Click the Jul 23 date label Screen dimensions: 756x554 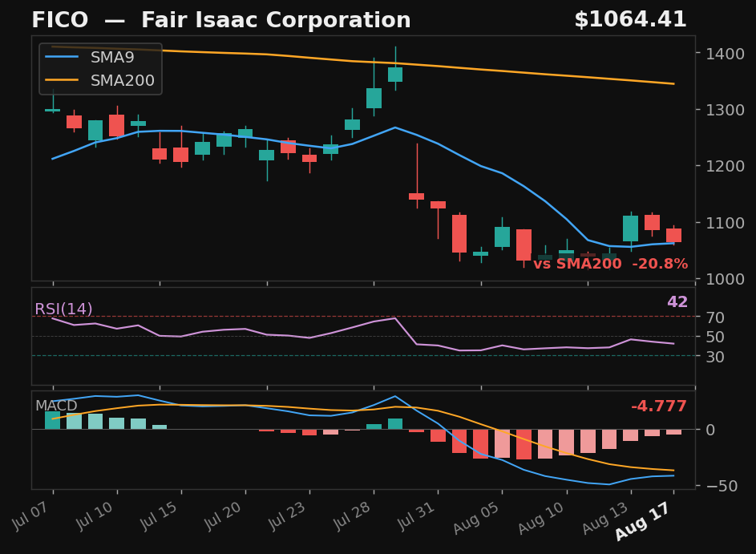tap(286, 516)
